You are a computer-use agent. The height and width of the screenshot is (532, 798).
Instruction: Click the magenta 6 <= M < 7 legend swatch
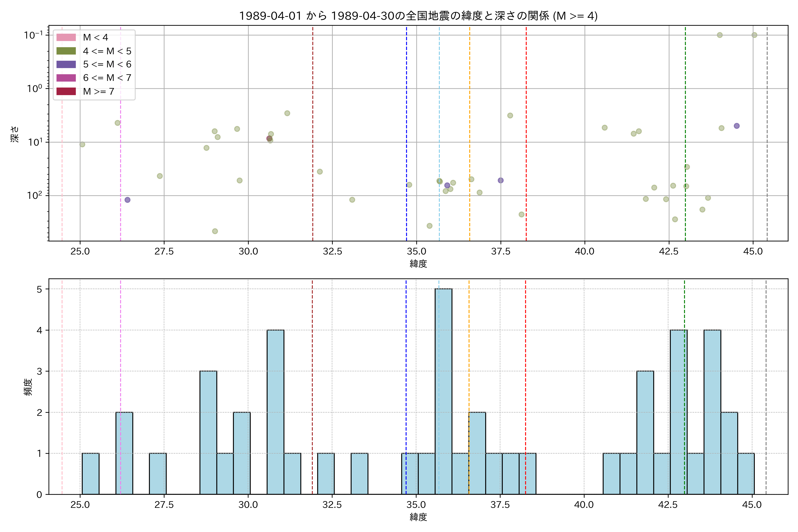click(66, 78)
